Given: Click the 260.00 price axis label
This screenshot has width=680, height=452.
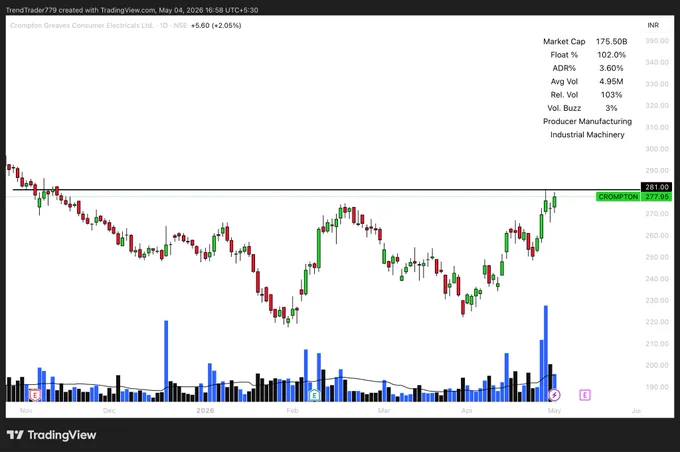Looking at the screenshot, I should pos(657,236).
